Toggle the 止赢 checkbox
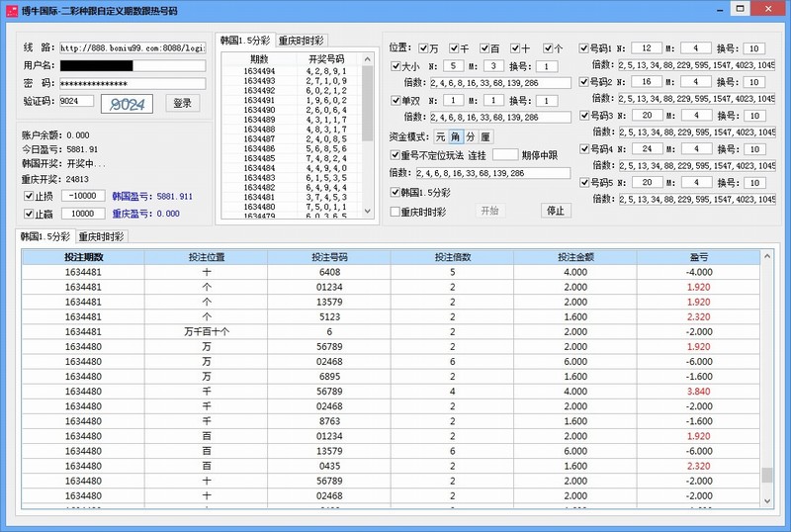791x532 pixels. pyautogui.click(x=29, y=214)
